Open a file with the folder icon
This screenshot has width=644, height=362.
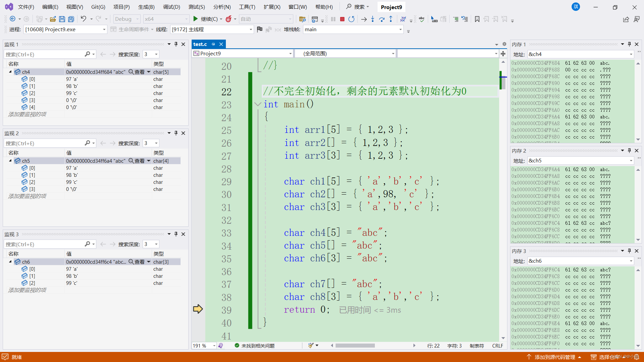click(x=53, y=19)
